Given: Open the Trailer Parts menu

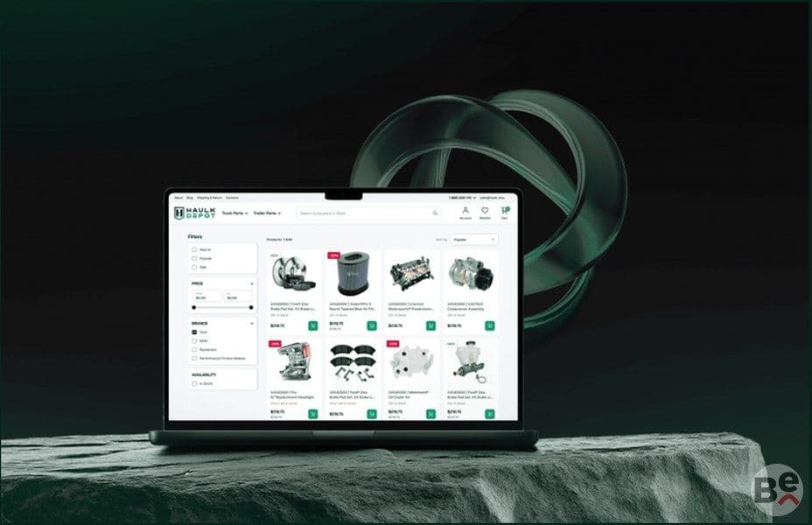Looking at the screenshot, I should click(x=267, y=213).
